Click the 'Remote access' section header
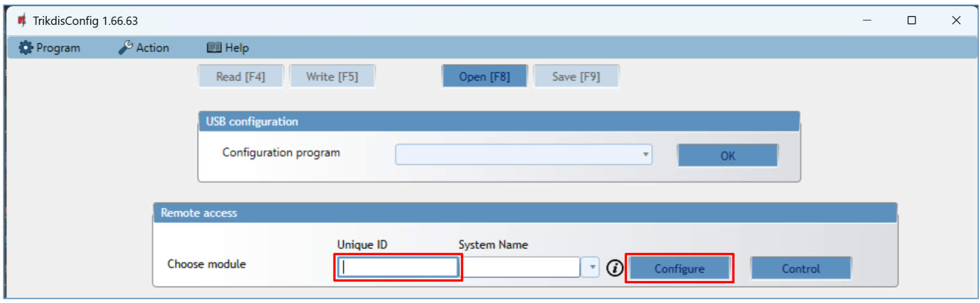Viewport: 980px width, 303px height. pos(525,213)
